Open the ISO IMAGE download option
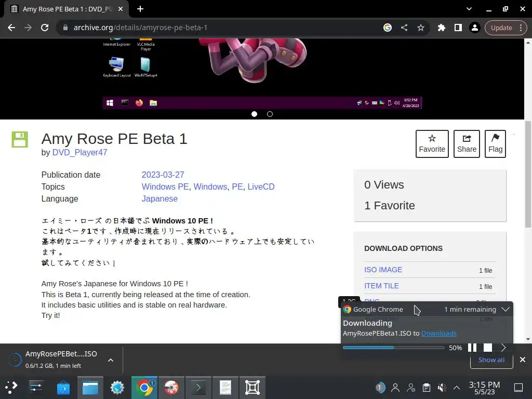 click(383, 270)
